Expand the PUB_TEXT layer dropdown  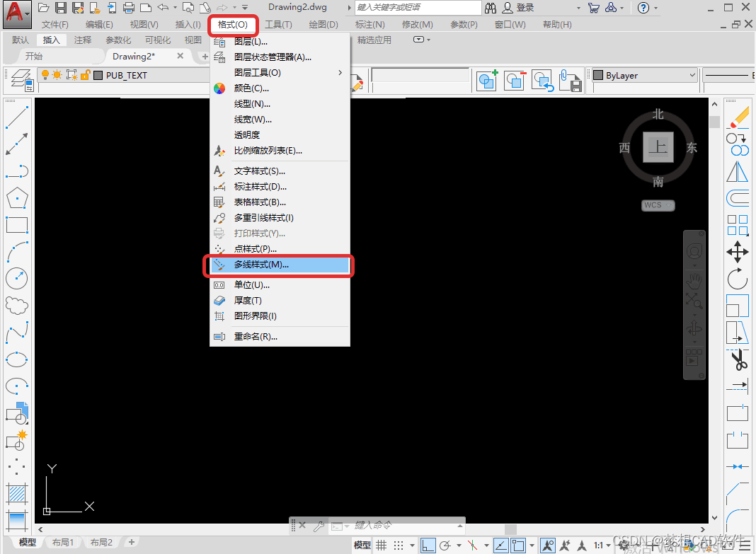(123, 75)
